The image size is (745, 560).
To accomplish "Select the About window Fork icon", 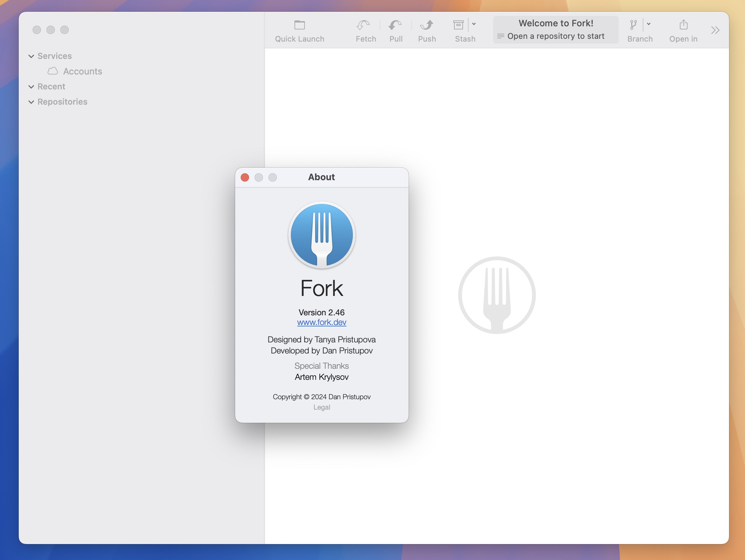I will pyautogui.click(x=321, y=234).
